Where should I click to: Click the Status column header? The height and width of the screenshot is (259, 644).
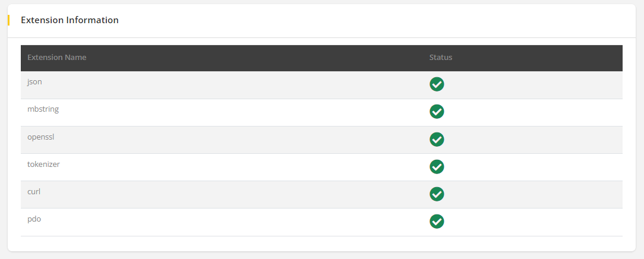441,58
